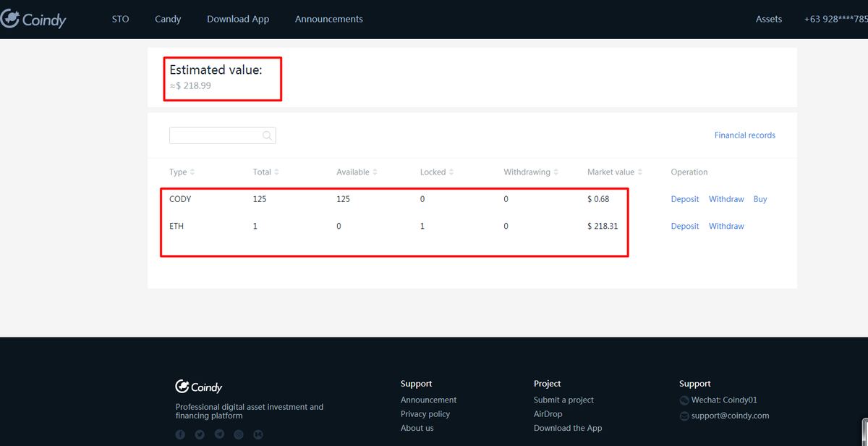This screenshot has height=446, width=868.
Task: Click the Wechat icon in footer
Action: [684, 400]
